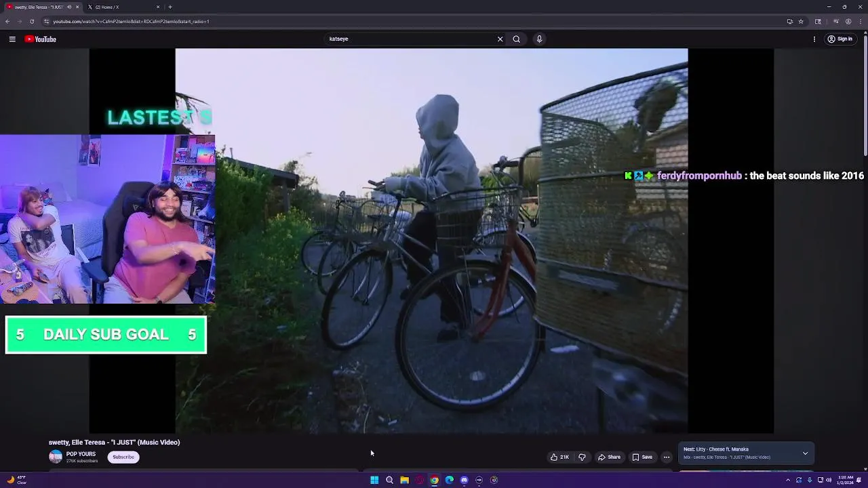Go back in browser history
This screenshot has height=488, width=868.
pos(7,22)
